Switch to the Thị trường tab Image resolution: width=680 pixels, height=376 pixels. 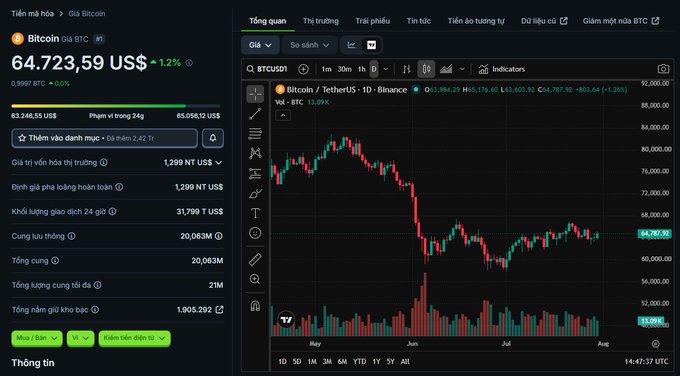click(x=320, y=21)
